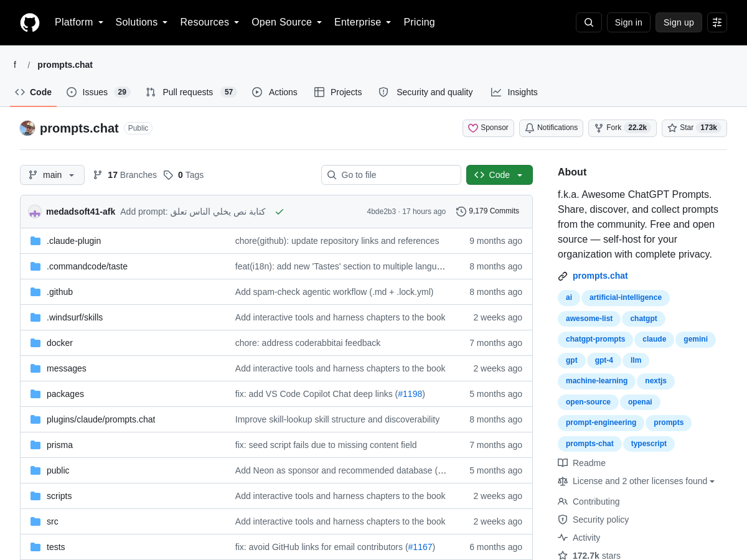Image resolution: width=747 pixels, height=560 pixels.
Task: View the 17 Branches link
Action: (125, 175)
